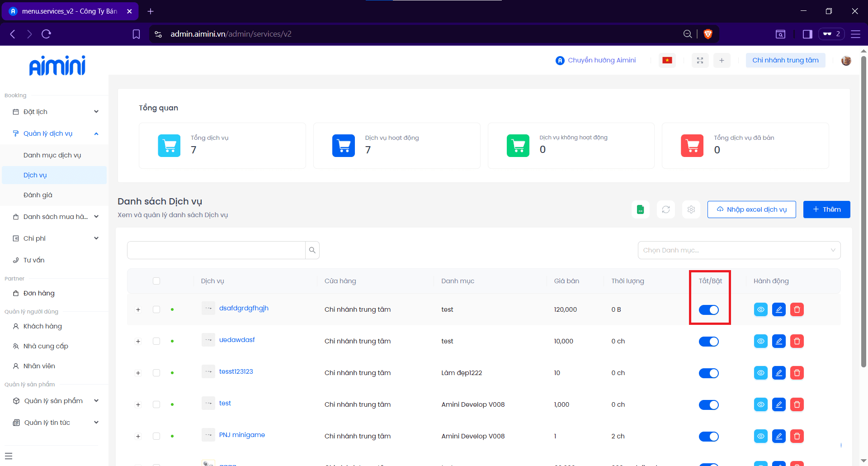
Task: View details of dsafdgrdgfhgjh with eye icon
Action: point(760,309)
